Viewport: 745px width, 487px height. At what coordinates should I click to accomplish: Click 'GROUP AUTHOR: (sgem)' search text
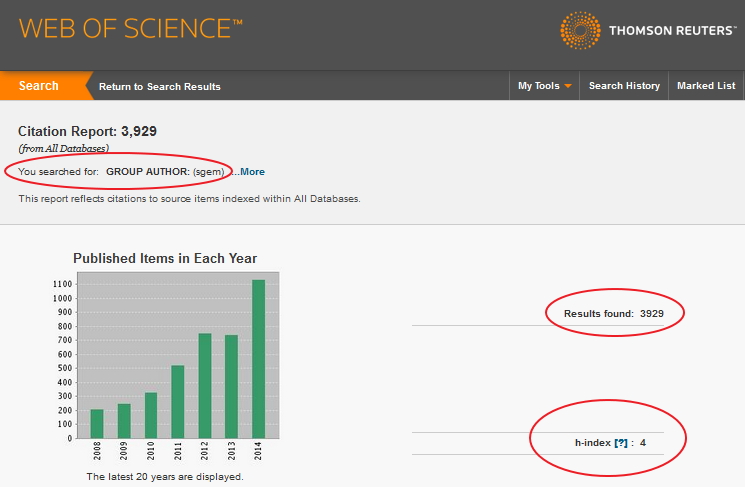(x=165, y=172)
